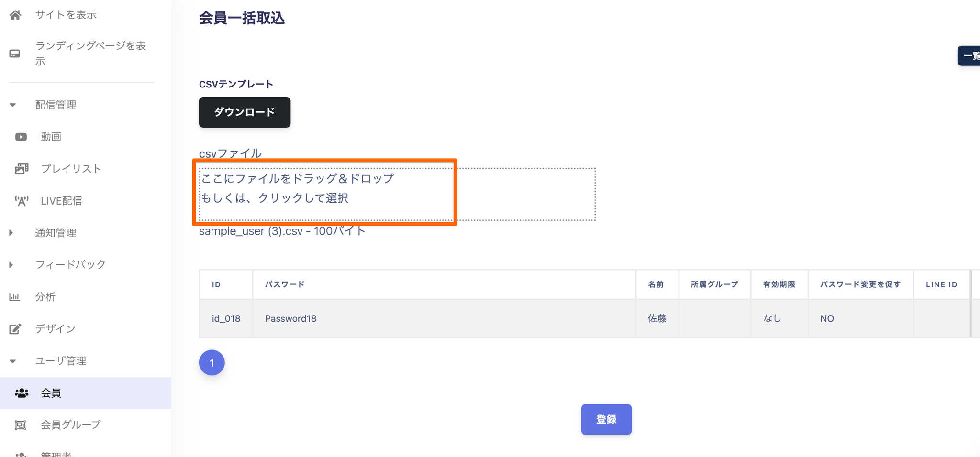
Task: Click the video icon next to 動画
Action: click(x=21, y=137)
